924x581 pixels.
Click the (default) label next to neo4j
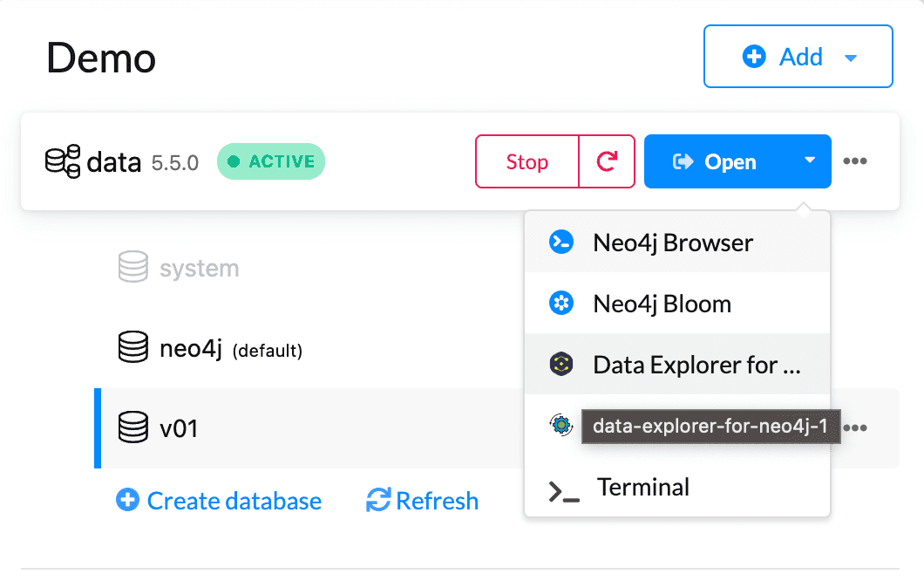tap(268, 351)
